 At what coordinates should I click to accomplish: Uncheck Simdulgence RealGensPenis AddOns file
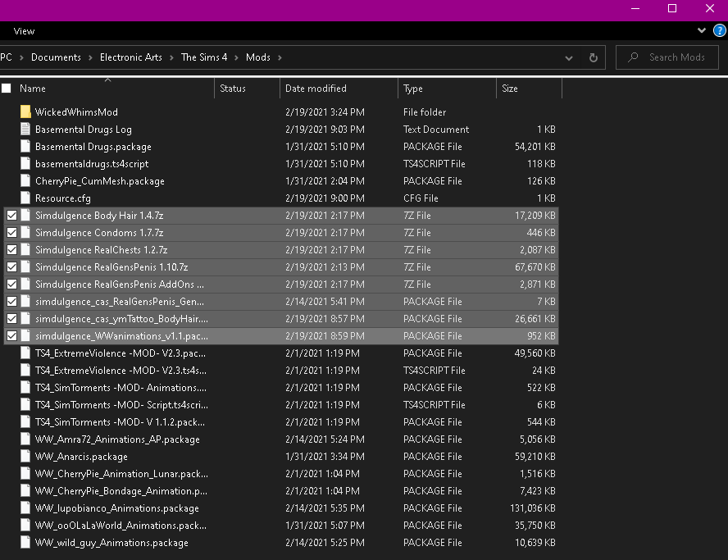click(12, 285)
